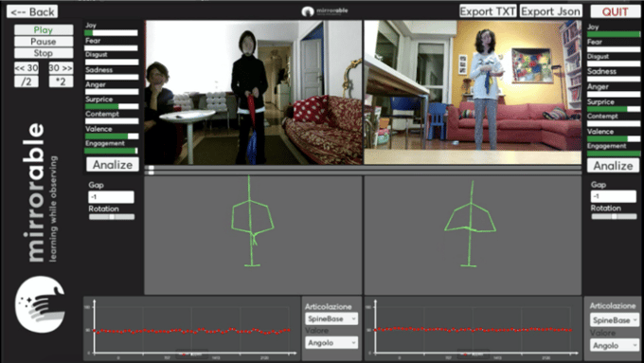Pause the video playback
644x363 pixels.
(x=44, y=41)
